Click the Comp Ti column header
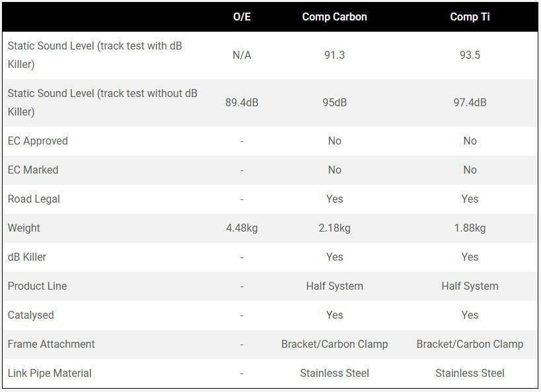The height and width of the screenshot is (392, 541). coord(470,16)
